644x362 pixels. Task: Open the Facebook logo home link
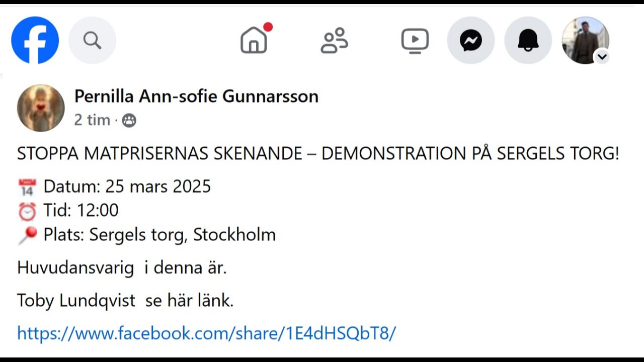tap(35, 40)
